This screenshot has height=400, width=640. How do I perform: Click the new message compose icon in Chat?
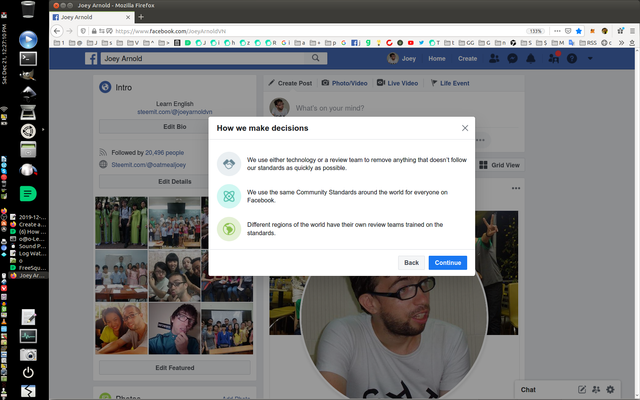(x=582, y=389)
